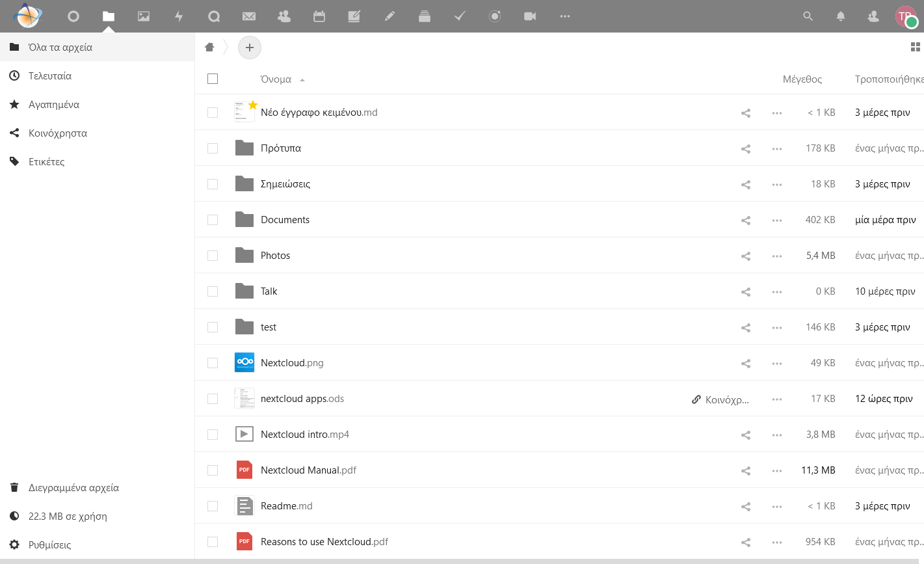Viewport: 924px width, 564px height.
Task: Click the favorite star on Νέο έγγραφο κειμένου
Action: pos(253,105)
